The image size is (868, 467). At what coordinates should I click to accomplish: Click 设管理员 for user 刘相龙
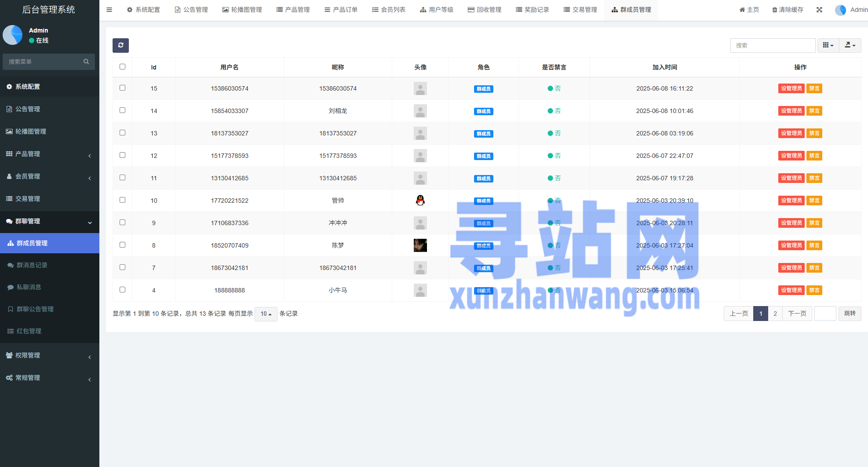[791, 111]
